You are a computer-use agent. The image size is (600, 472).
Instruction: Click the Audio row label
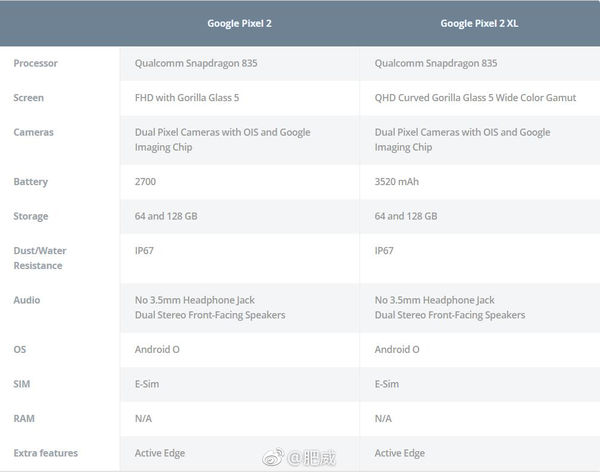pyautogui.click(x=27, y=300)
